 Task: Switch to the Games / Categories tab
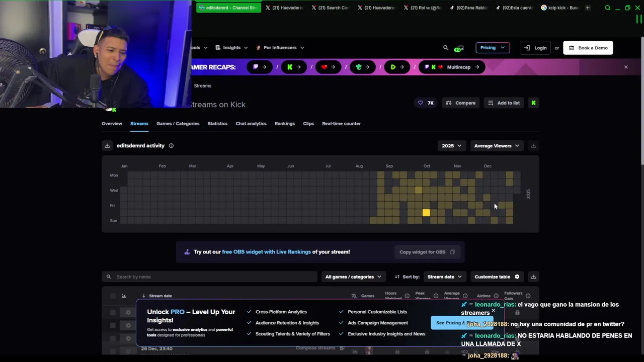pos(178,124)
